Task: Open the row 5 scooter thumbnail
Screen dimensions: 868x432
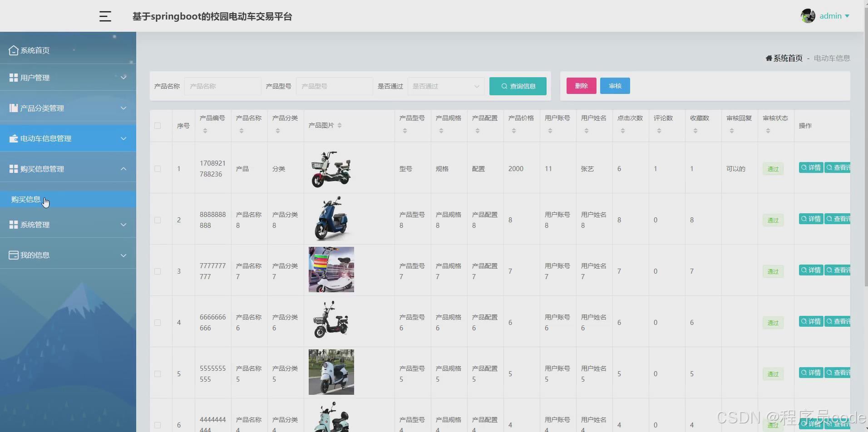Action: coord(331,372)
